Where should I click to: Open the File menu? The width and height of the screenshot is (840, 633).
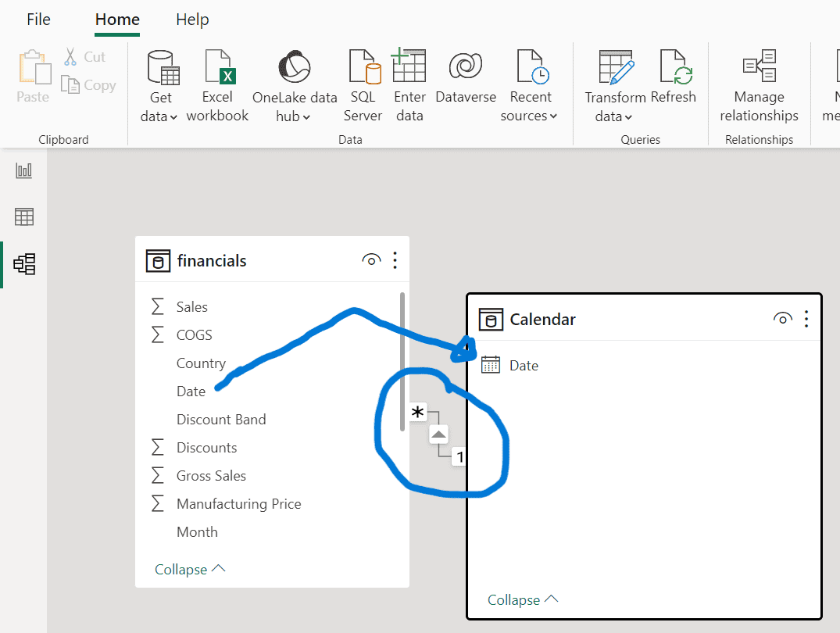point(38,20)
